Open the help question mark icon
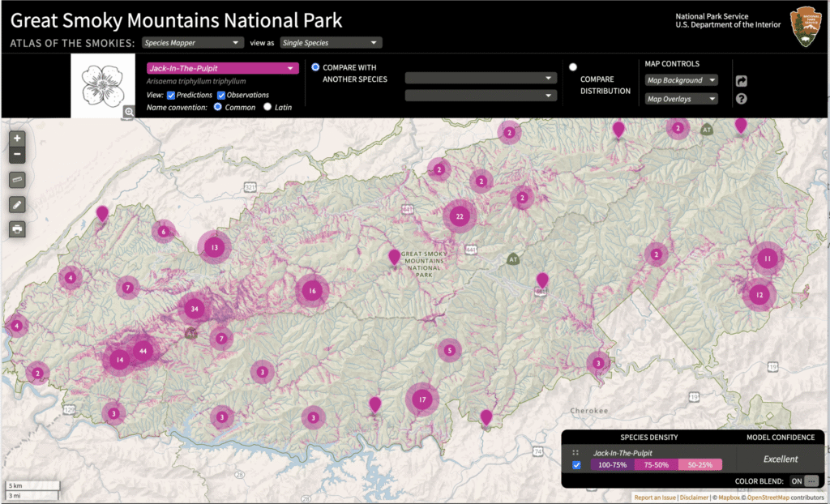This screenshot has height=504, width=830. [x=741, y=99]
